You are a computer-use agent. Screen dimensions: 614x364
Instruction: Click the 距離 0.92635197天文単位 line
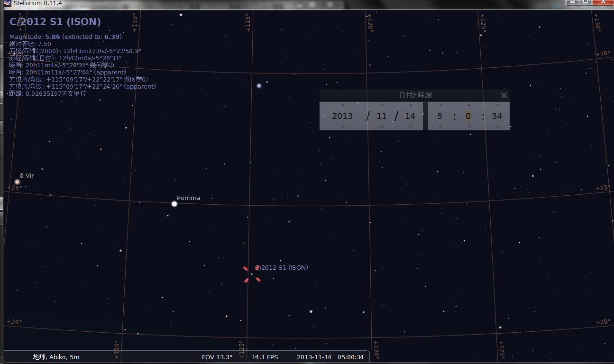(x=47, y=93)
